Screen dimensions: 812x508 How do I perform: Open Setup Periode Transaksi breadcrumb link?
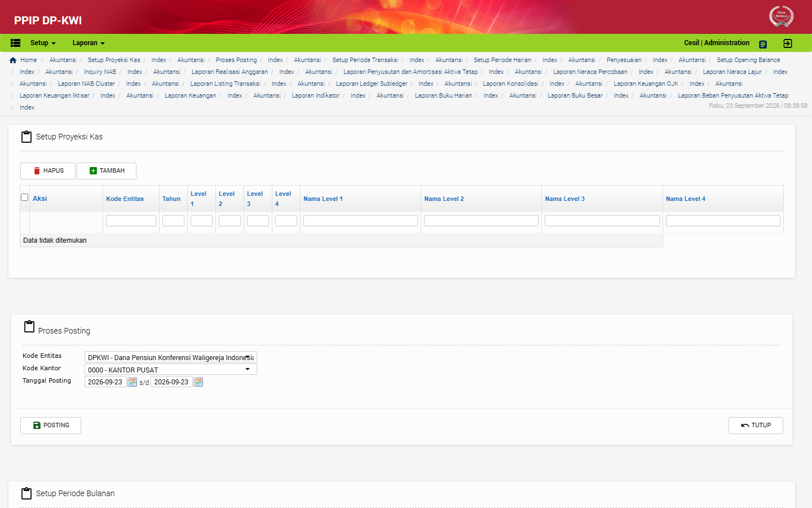tap(365, 60)
